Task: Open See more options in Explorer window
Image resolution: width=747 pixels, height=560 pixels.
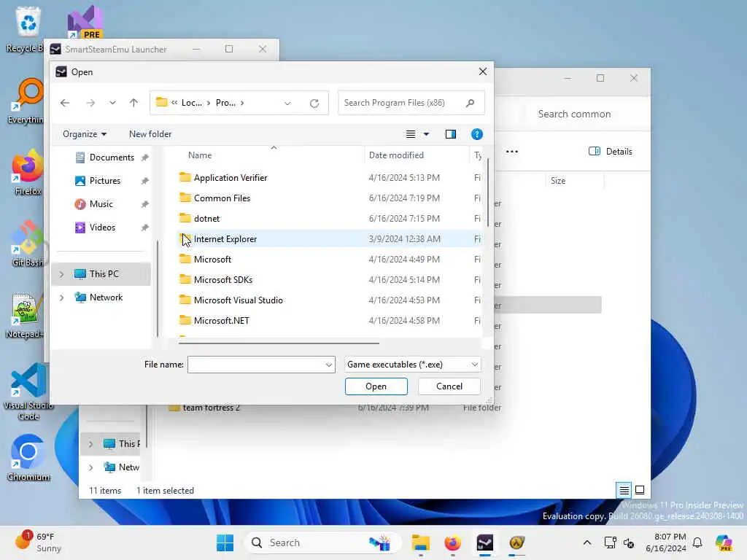Action: (512, 152)
